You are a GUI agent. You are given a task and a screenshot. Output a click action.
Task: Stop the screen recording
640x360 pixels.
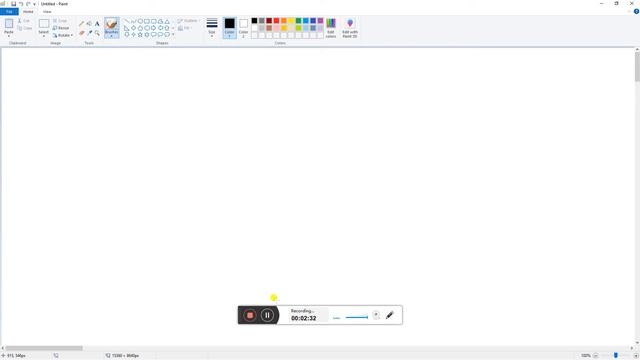[250, 315]
